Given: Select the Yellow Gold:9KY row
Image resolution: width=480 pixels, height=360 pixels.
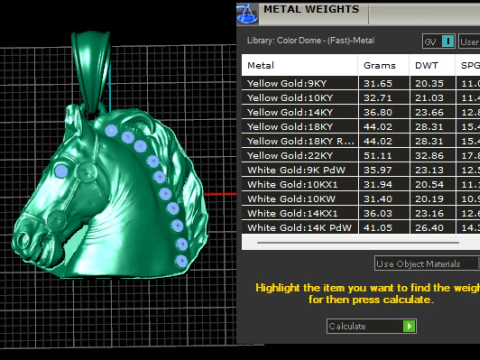Looking at the screenshot, I should (361, 83).
